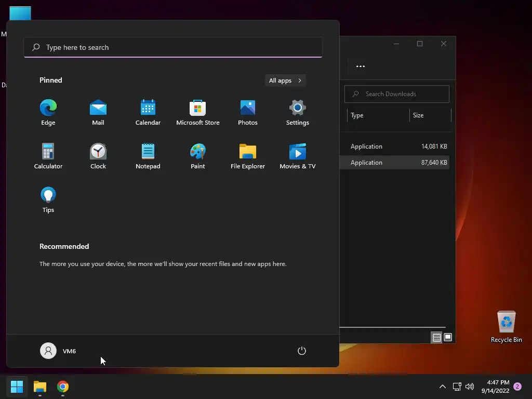Maximize the File Explorer window

(420, 44)
